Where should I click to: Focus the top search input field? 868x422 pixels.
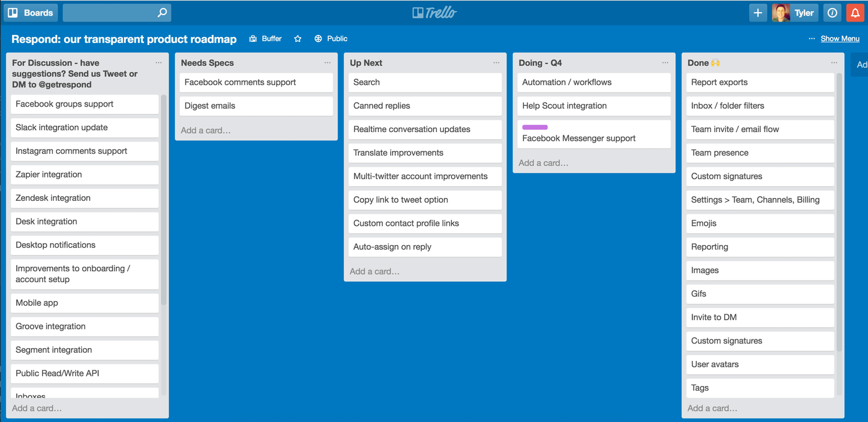pyautogui.click(x=117, y=12)
